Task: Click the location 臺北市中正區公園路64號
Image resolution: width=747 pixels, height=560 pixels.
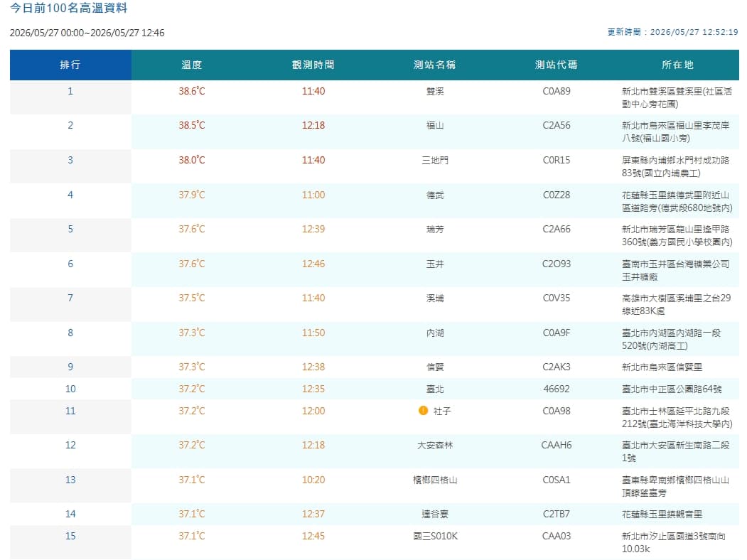Action: [x=672, y=389]
